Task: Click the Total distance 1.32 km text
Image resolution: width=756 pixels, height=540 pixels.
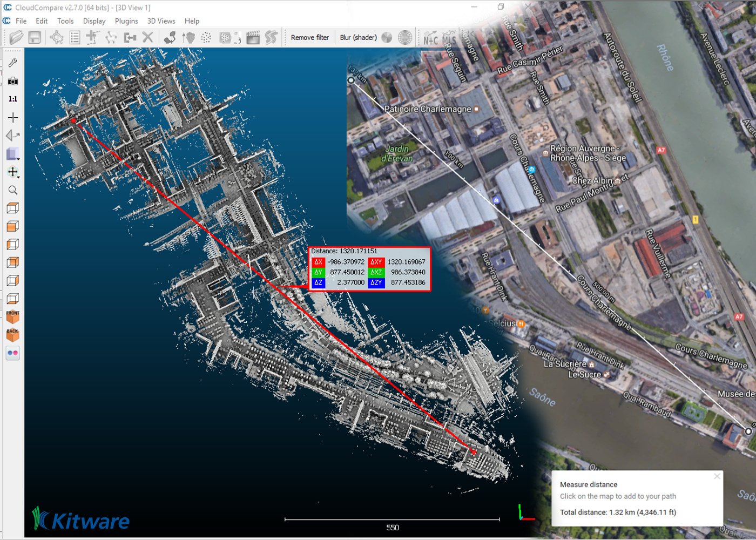Action: click(618, 512)
